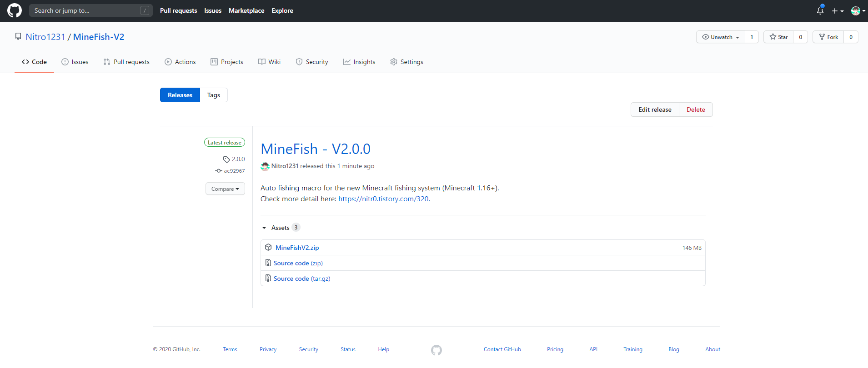Screen dimensions: 868x368
Task: Open Issues in top navigation bar
Action: [x=213, y=10]
